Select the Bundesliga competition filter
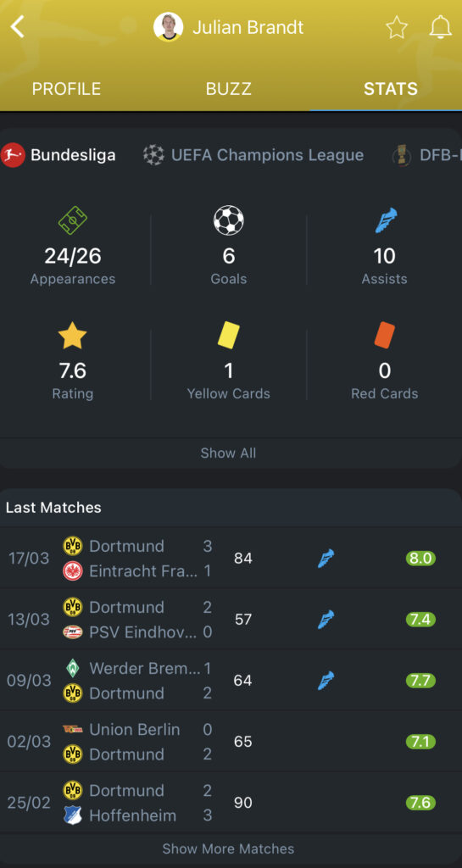 pyautogui.click(x=58, y=155)
